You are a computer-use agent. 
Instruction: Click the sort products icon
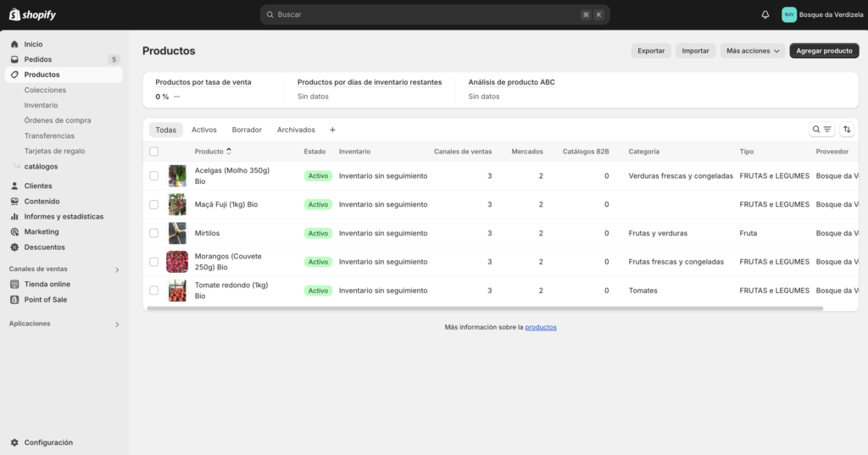(847, 130)
